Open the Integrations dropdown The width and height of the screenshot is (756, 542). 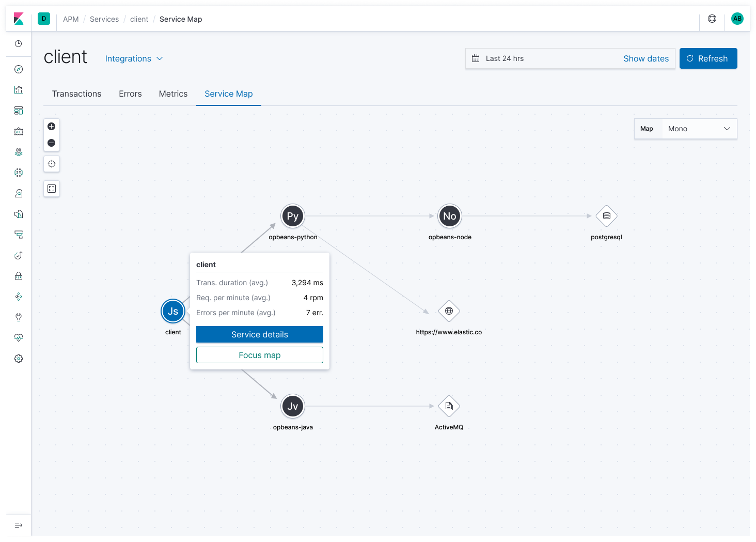click(134, 58)
